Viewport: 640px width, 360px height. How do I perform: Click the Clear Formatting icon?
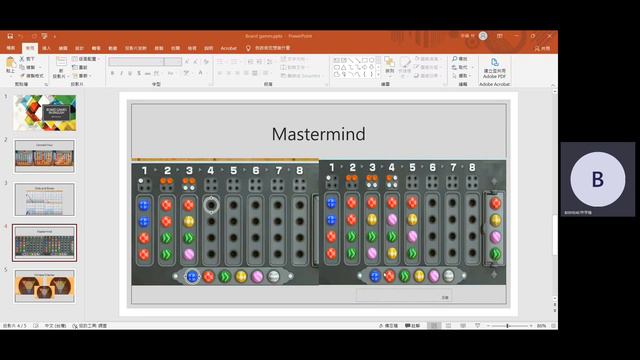206,62
